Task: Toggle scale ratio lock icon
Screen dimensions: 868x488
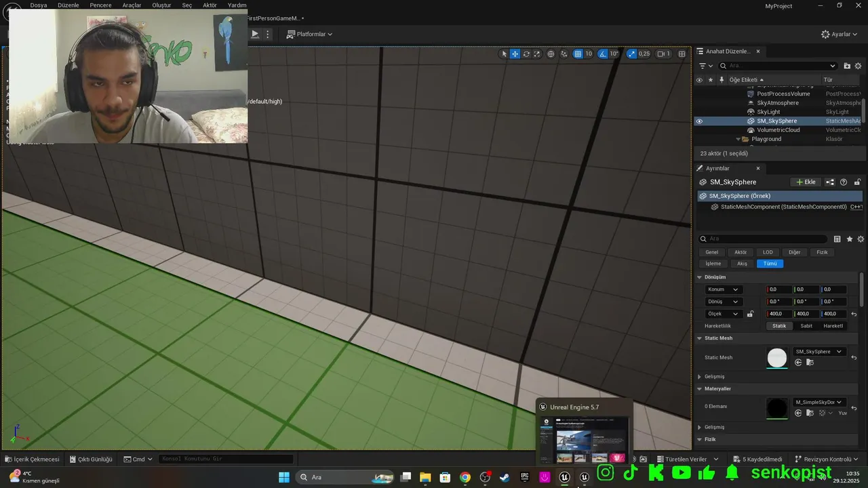Action: 750,314
